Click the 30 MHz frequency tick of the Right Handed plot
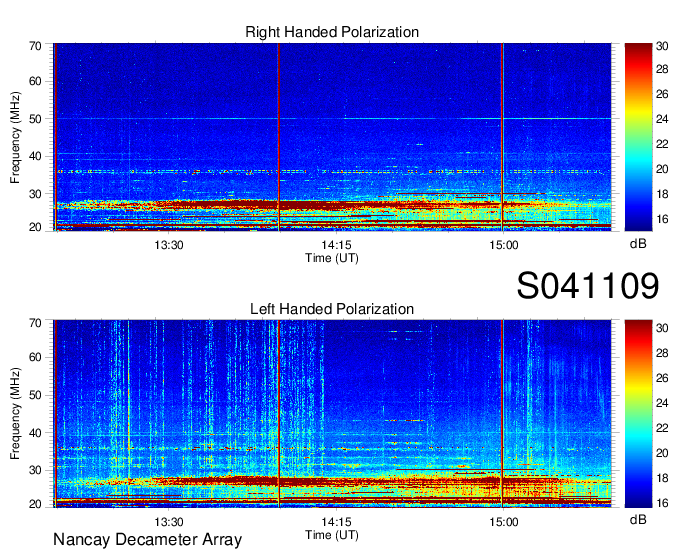This screenshot has width=680, height=552. coord(35,194)
